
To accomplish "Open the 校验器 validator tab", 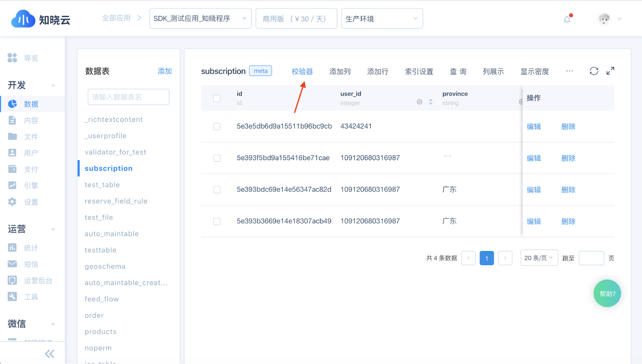I will 302,71.
